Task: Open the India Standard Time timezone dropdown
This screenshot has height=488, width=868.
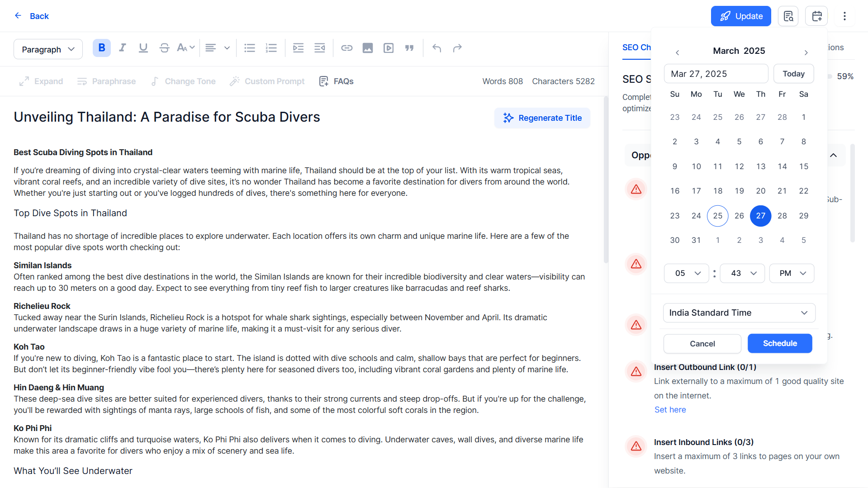Action: pyautogui.click(x=739, y=313)
